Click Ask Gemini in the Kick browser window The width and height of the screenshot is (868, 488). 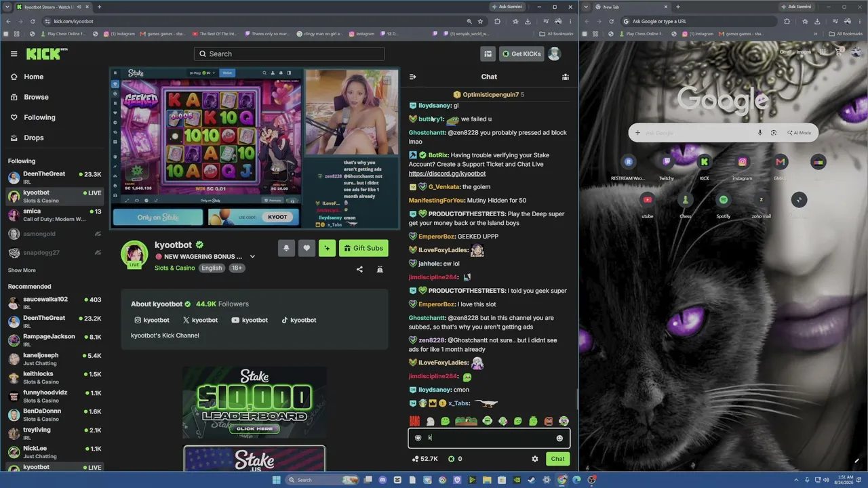click(x=509, y=7)
